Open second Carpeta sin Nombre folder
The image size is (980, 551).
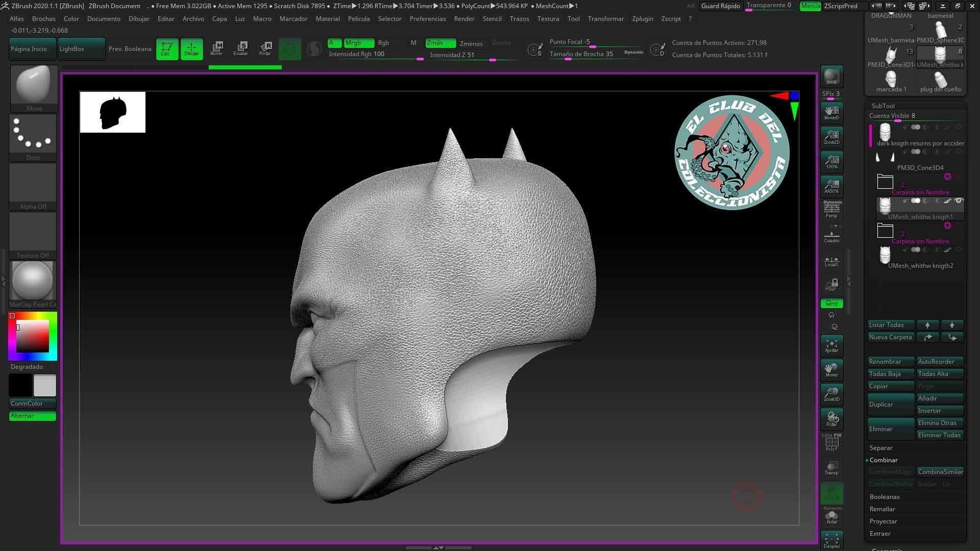(x=885, y=230)
